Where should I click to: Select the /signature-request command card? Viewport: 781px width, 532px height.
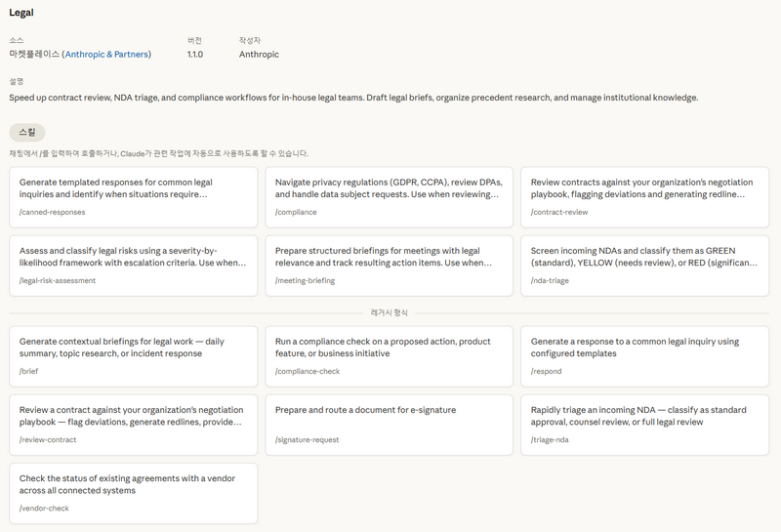point(389,425)
